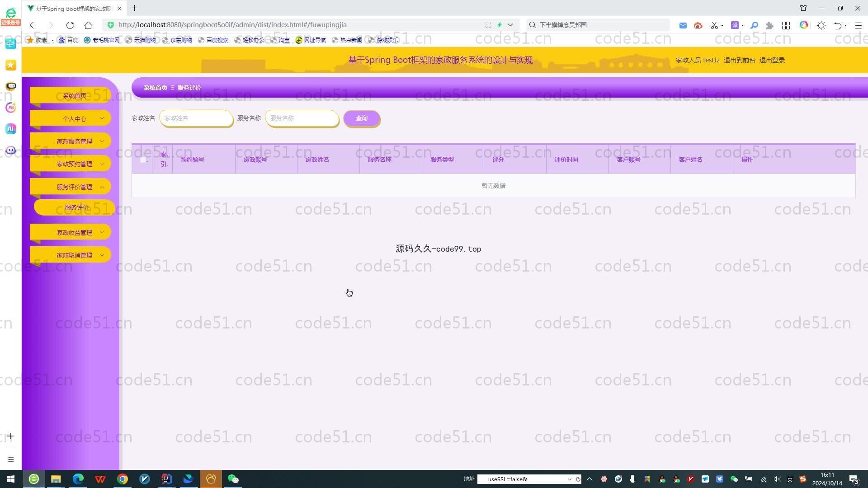Open Windows Start menu

coord(11,479)
